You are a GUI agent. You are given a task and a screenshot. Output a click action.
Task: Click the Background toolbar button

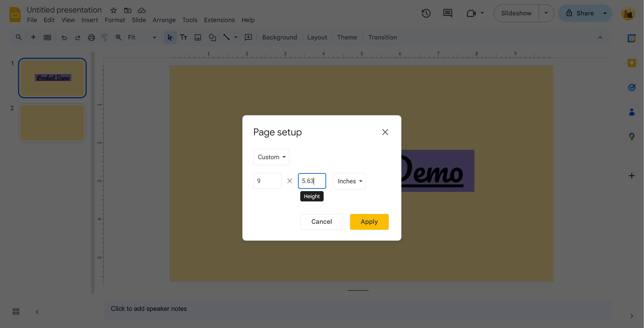(280, 37)
